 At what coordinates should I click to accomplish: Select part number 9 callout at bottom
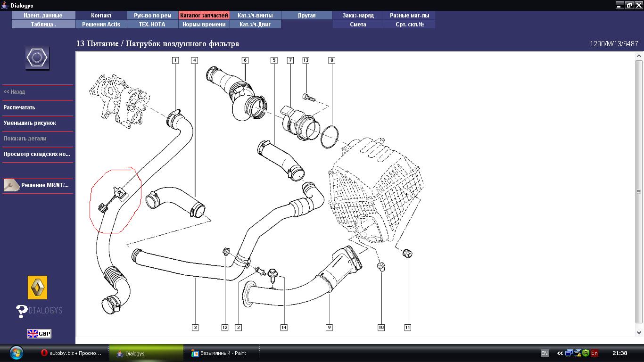click(x=329, y=327)
